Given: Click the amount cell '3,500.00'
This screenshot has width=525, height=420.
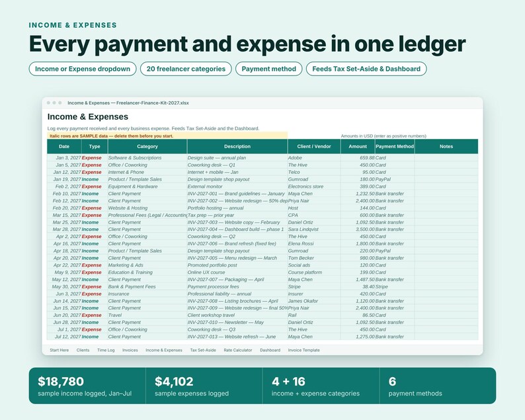Looking at the screenshot, I should click(358, 230).
